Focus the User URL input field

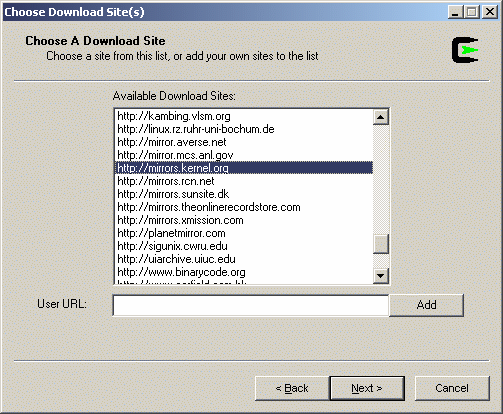[251, 305]
